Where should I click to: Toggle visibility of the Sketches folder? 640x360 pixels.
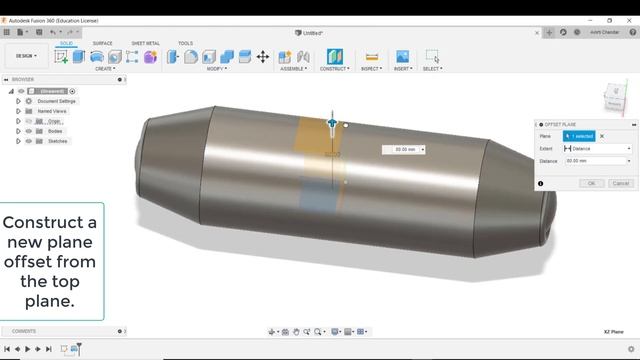29,141
